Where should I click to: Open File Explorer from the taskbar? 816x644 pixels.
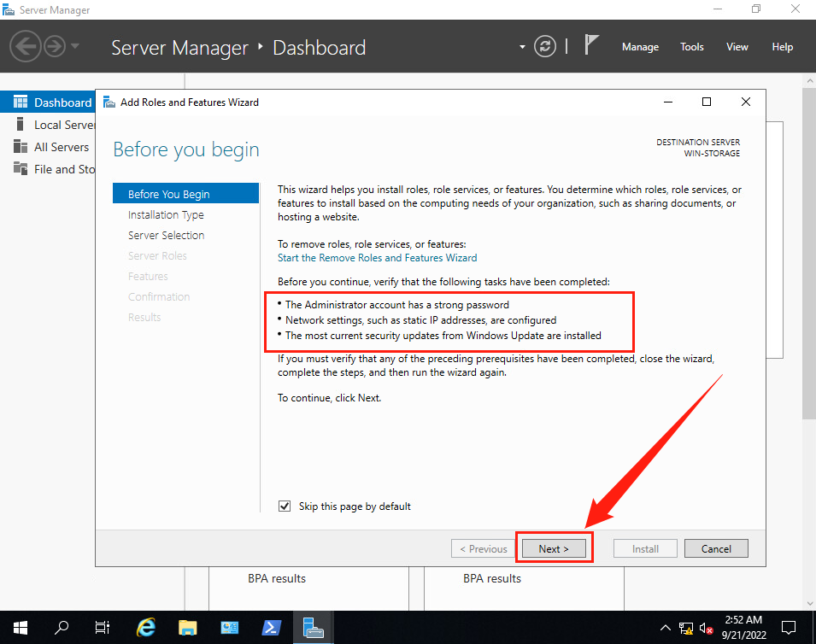(x=187, y=628)
